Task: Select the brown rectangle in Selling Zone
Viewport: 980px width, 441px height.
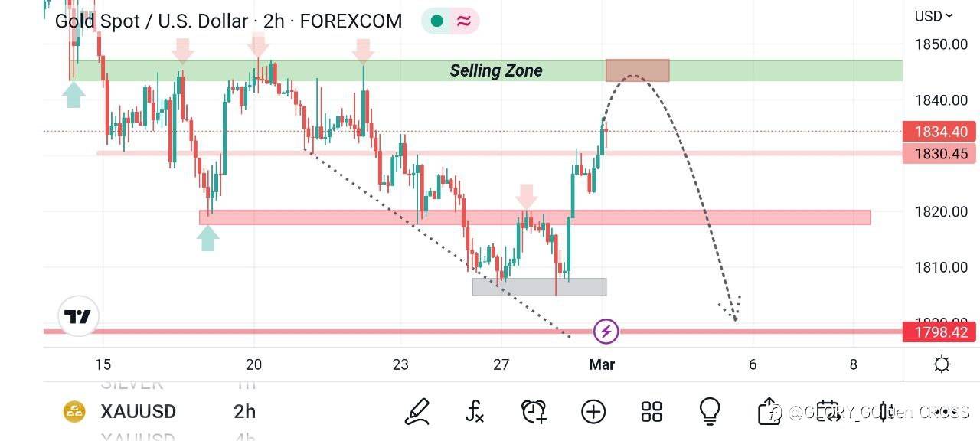Action: tap(637, 70)
